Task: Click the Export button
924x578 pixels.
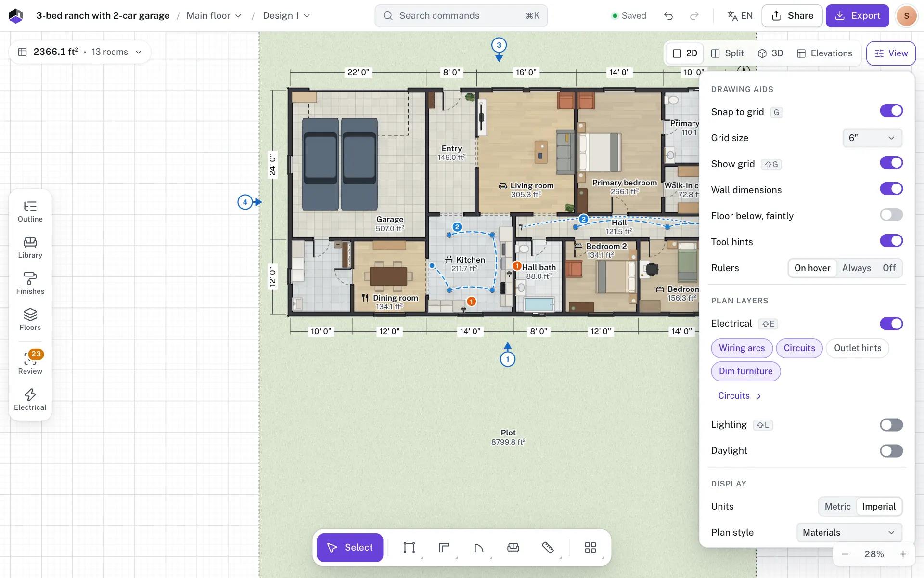Action: 857,16
